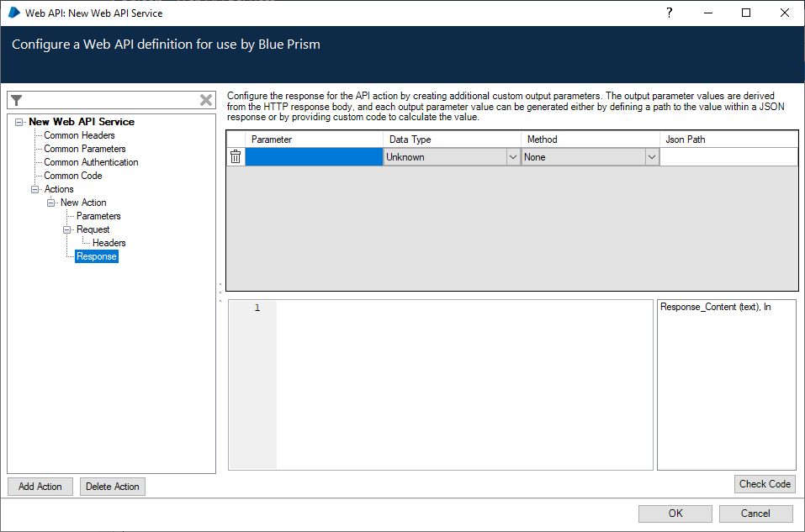Screen dimensions: 805x532
Task: Click the Cancel button
Action: 755,514
